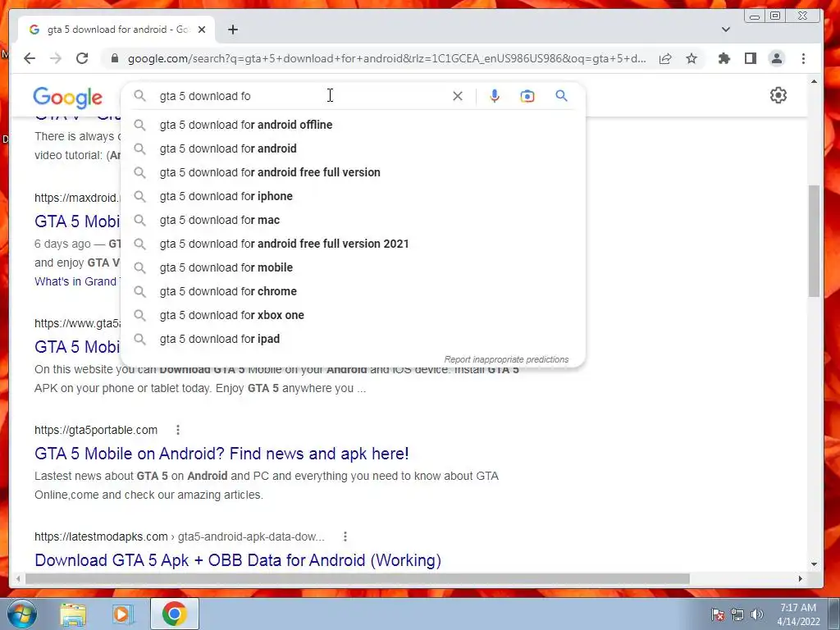Image resolution: width=840 pixels, height=630 pixels.
Task: Clear the search box with the X icon
Action: point(458,96)
